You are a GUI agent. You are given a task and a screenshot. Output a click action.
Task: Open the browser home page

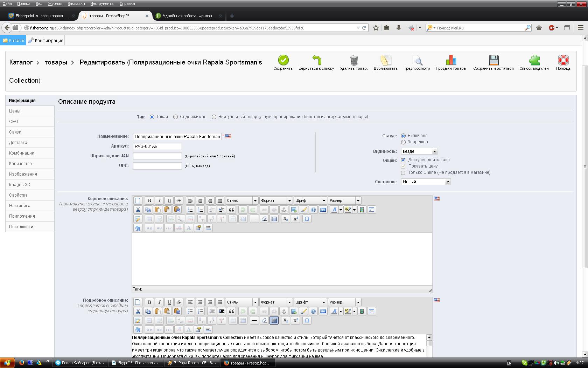point(539,28)
